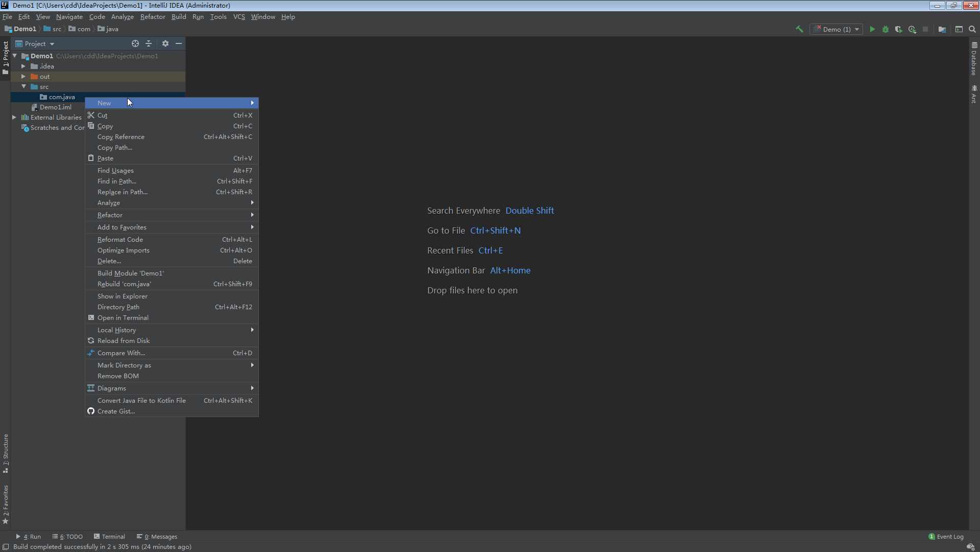980x552 pixels.
Task: Choose Delete... in context menu
Action: click(x=172, y=261)
